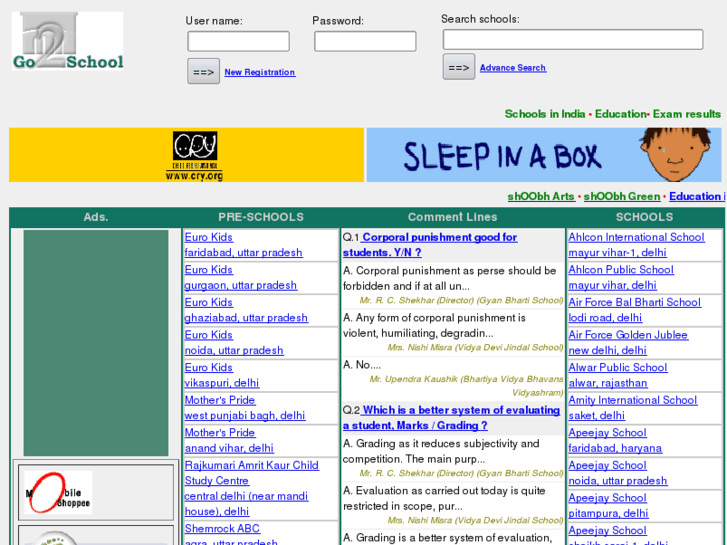Open Apeejay School faridabad, haryana
Image resolution: width=727 pixels, height=545 pixels.
(x=615, y=440)
